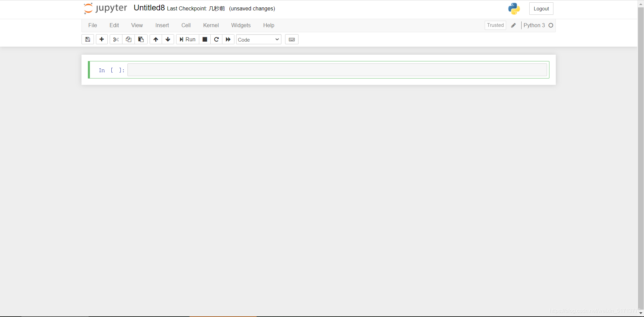This screenshot has height=317, width=644.
Task: Interrupt the kernel with stop icon
Action: [x=205, y=40]
